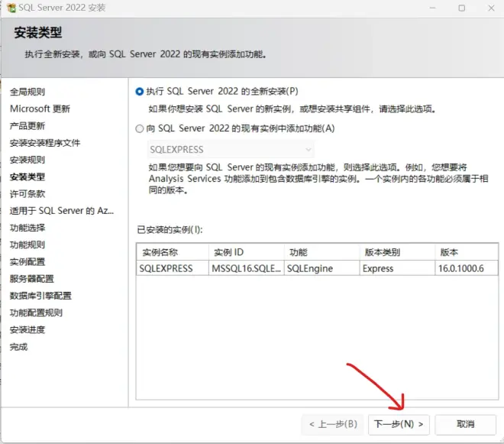Select the 全局规则 step in sidebar

[x=27, y=92]
